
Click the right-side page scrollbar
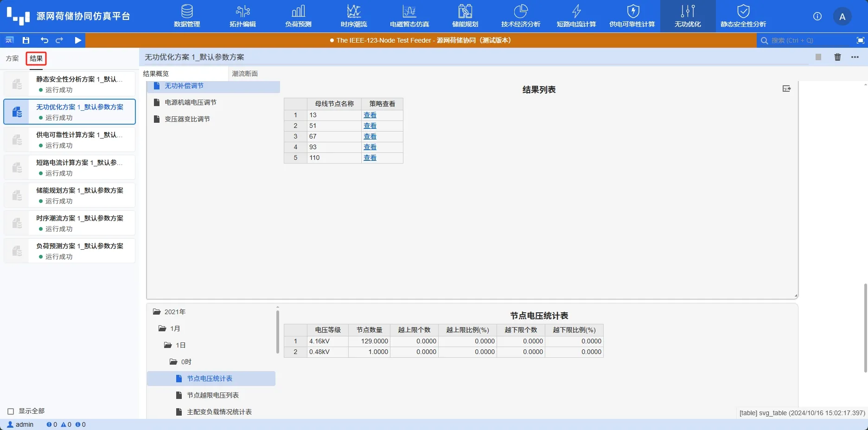coord(865,328)
